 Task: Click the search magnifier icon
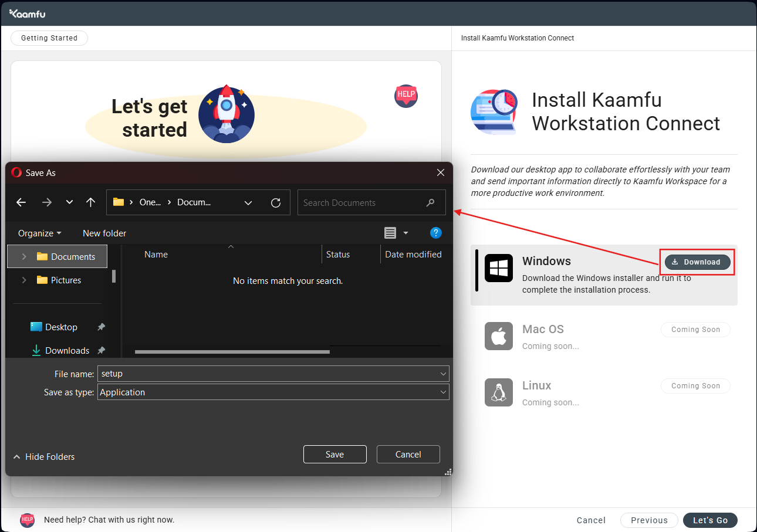(431, 203)
